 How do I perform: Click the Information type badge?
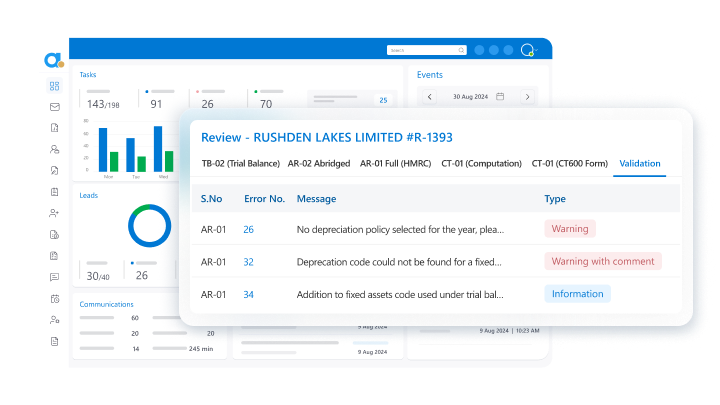point(577,294)
